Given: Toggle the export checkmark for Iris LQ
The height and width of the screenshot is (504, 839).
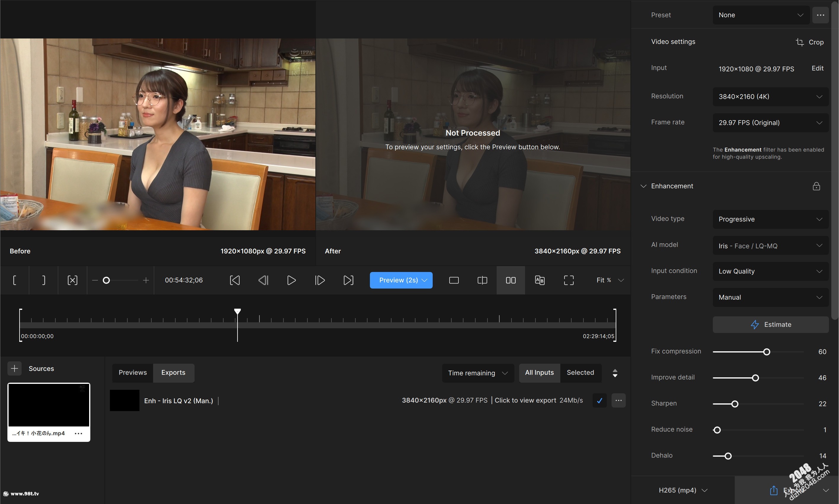Looking at the screenshot, I should pyautogui.click(x=599, y=400).
